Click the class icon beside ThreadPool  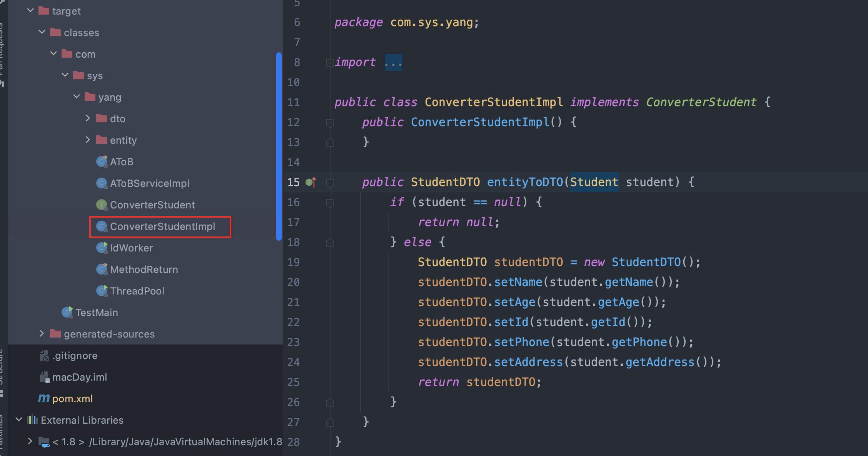tap(102, 291)
